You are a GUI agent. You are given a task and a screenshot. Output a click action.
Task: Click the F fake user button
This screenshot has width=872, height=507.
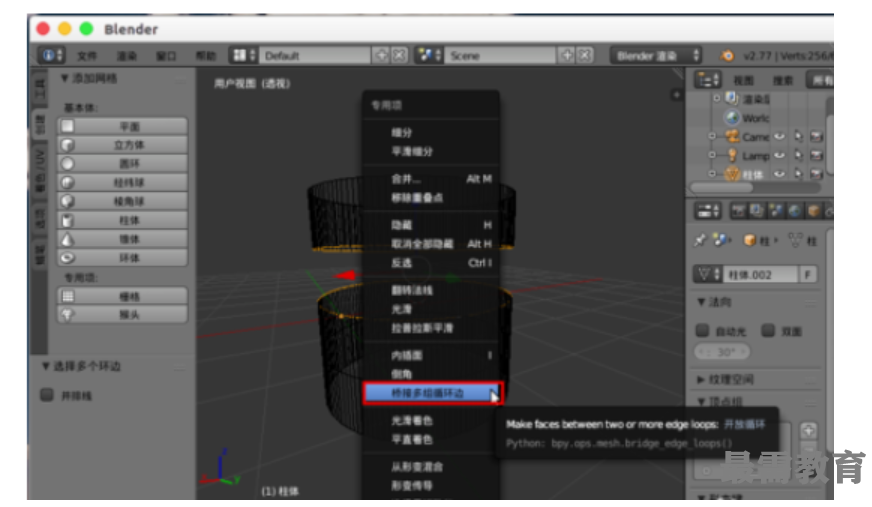pos(808,275)
